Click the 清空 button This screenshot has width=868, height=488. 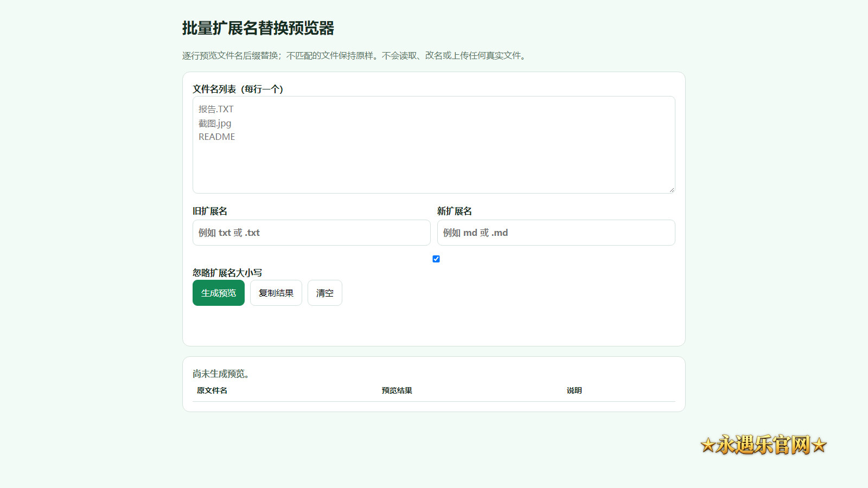click(x=325, y=293)
